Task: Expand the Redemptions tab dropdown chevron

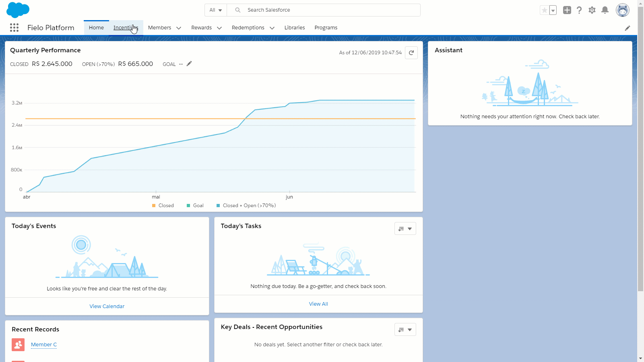Action: point(272,28)
